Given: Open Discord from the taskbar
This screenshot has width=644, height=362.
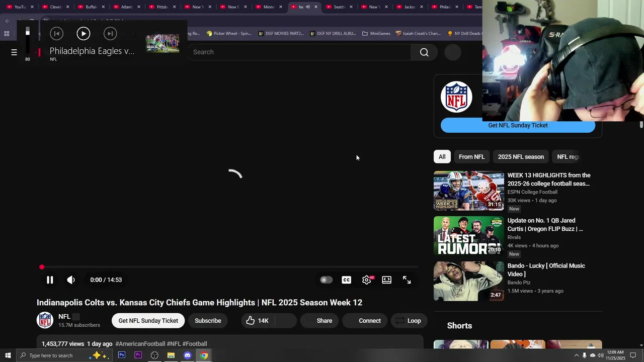Looking at the screenshot, I should coord(187,355).
